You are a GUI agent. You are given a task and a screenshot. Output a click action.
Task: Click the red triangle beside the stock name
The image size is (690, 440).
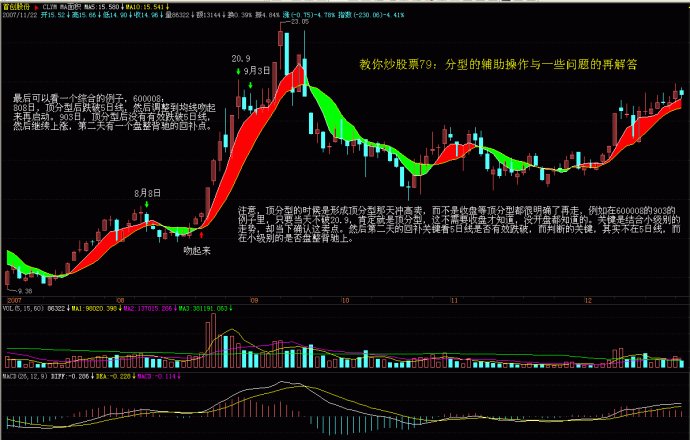pos(36,7)
